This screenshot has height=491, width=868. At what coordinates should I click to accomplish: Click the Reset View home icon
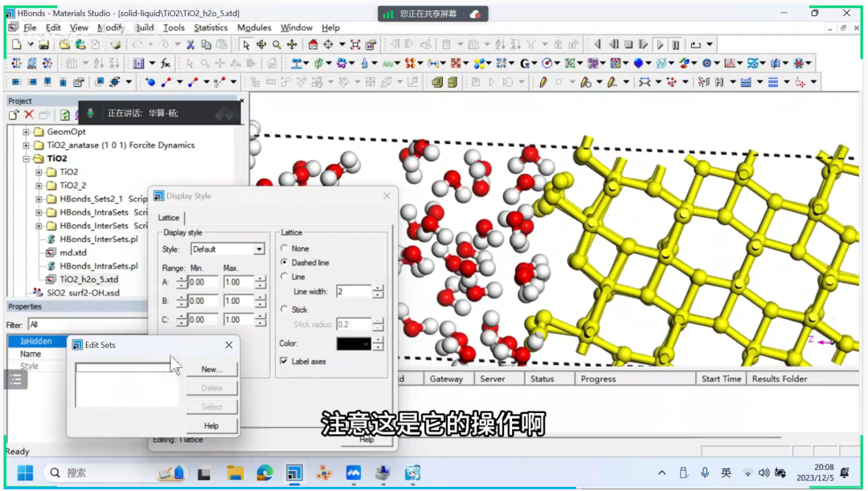313,45
